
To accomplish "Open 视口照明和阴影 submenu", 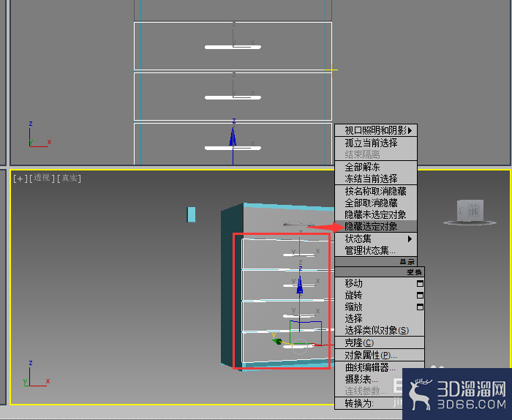I will point(376,130).
